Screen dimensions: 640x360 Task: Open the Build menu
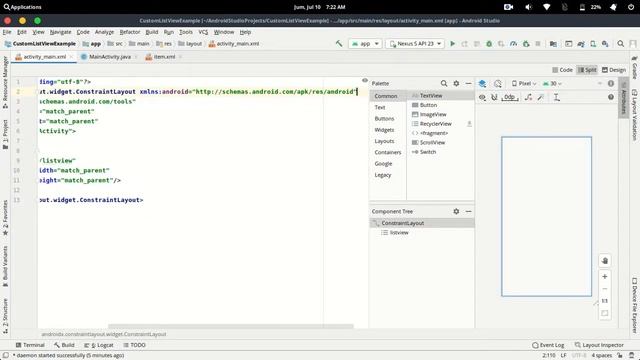(x=152, y=32)
